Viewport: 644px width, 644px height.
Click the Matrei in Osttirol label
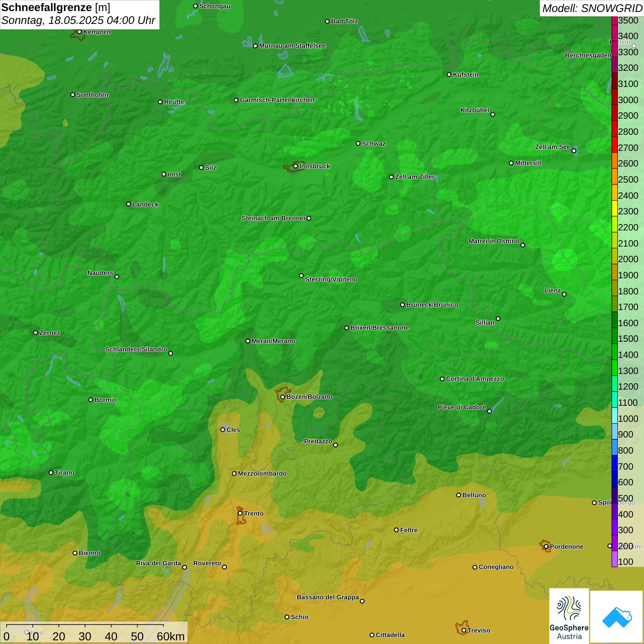[x=494, y=241]
